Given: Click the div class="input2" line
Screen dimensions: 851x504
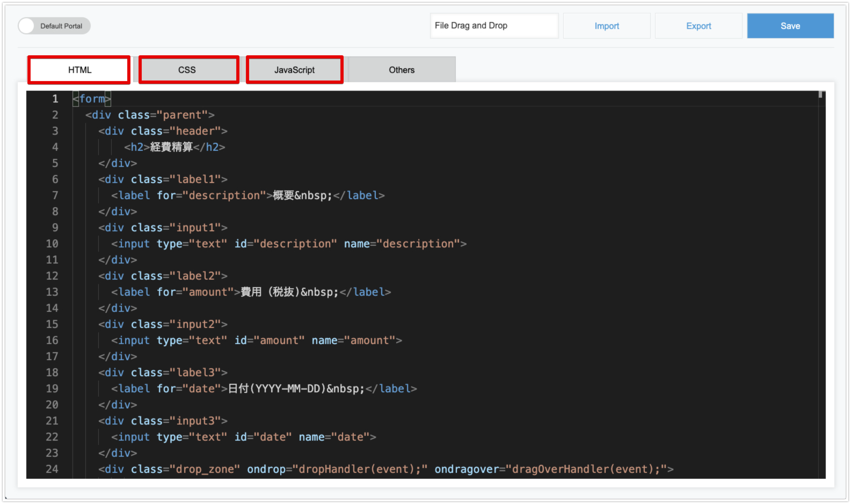Looking at the screenshot, I should click(163, 324).
